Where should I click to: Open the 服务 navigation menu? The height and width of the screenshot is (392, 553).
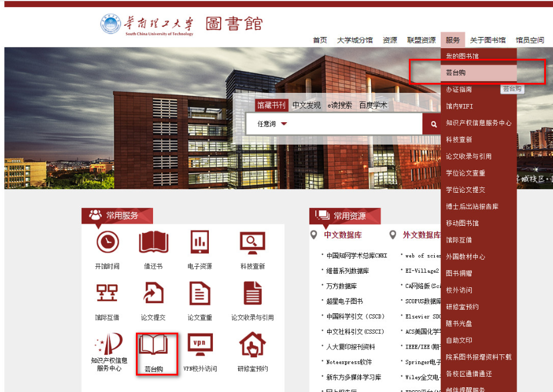click(x=453, y=40)
